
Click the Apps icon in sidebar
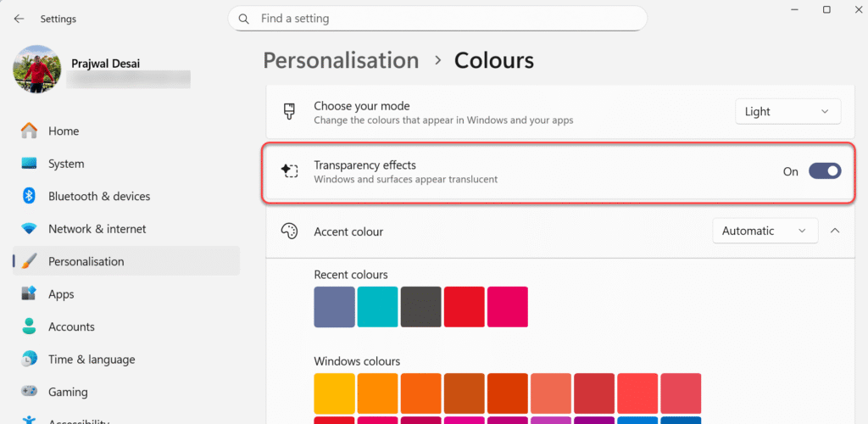pyautogui.click(x=30, y=294)
